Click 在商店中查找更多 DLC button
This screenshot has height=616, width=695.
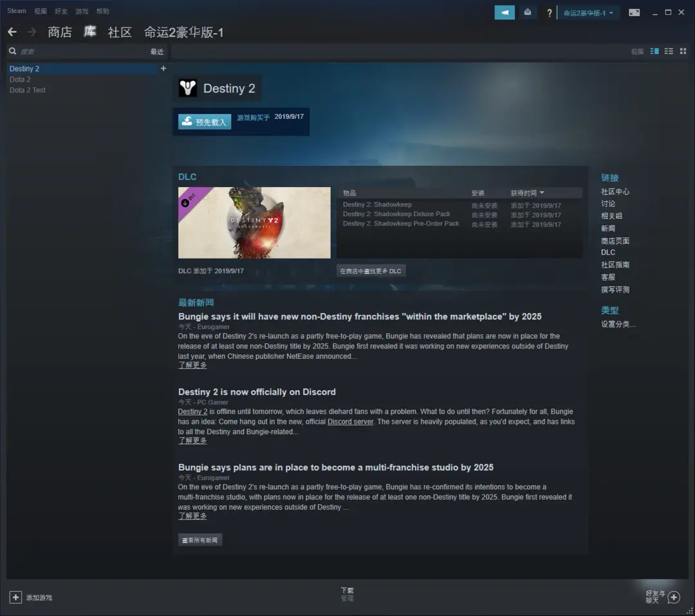pyautogui.click(x=371, y=271)
